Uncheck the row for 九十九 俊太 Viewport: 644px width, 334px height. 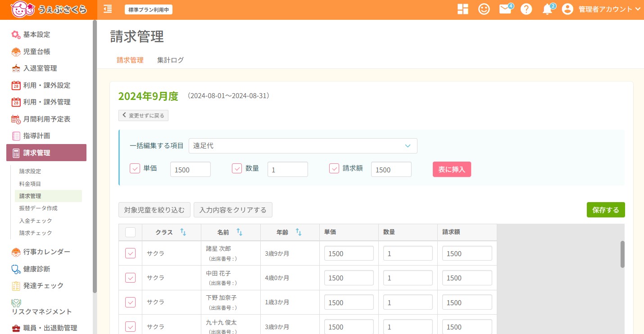pos(130,327)
